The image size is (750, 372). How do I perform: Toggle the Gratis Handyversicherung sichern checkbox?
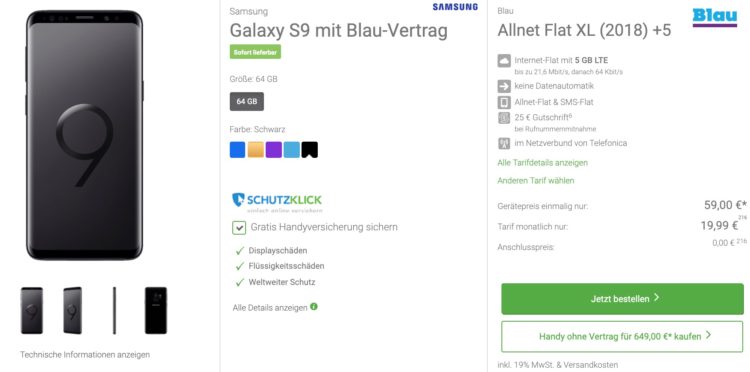coord(239,228)
